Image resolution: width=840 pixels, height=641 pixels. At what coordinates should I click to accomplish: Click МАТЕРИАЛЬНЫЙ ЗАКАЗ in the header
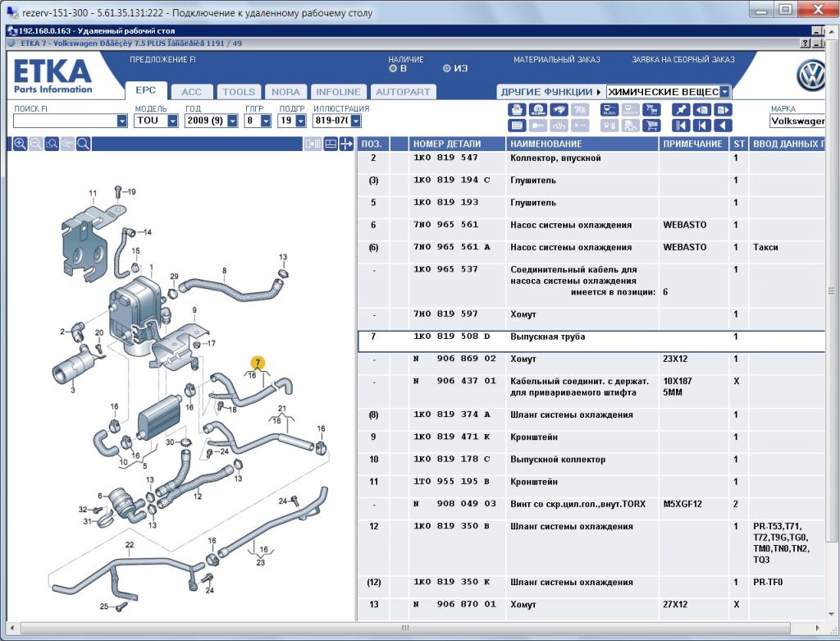(x=557, y=59)
